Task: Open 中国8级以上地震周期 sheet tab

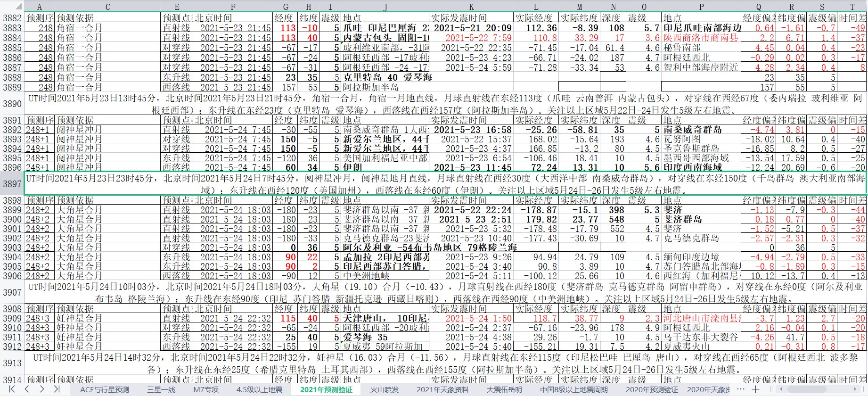Action: pyautogui.click(x=573, y=389)
